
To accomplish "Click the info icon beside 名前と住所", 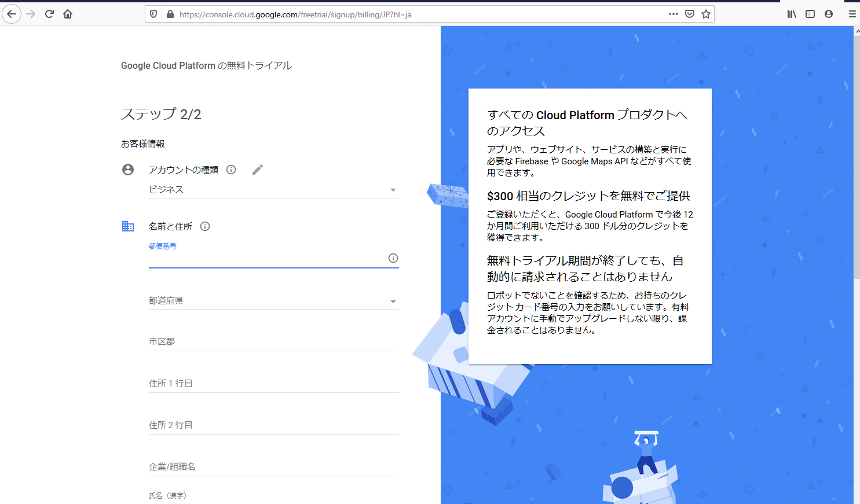I will coord(205,226).
